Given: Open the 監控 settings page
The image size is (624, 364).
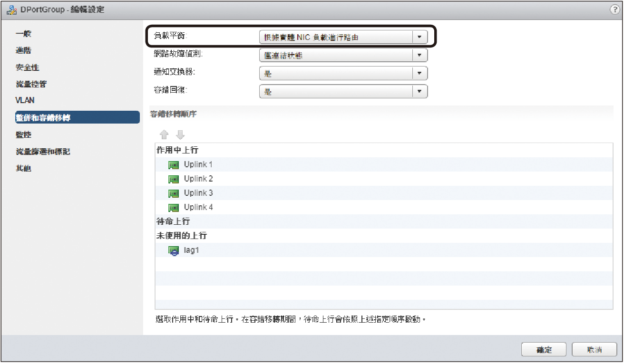Looking at the screenshot, I should point(23,134).
